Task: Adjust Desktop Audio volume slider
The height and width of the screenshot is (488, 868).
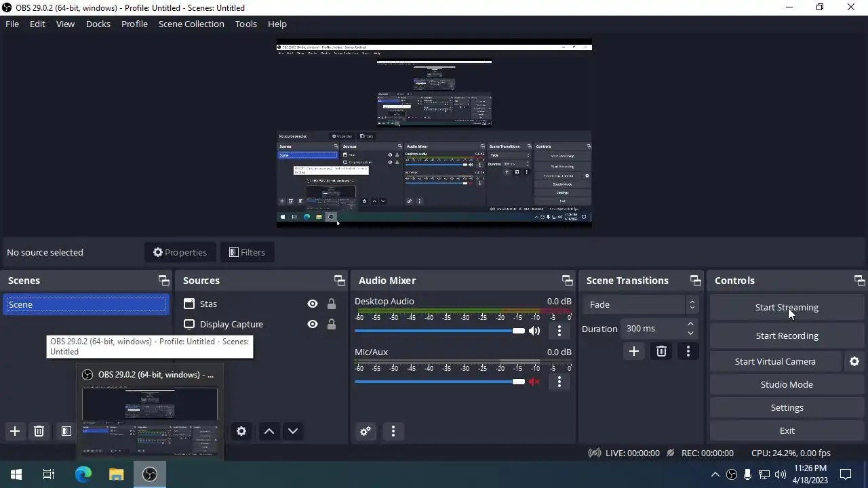Action: 439,331
